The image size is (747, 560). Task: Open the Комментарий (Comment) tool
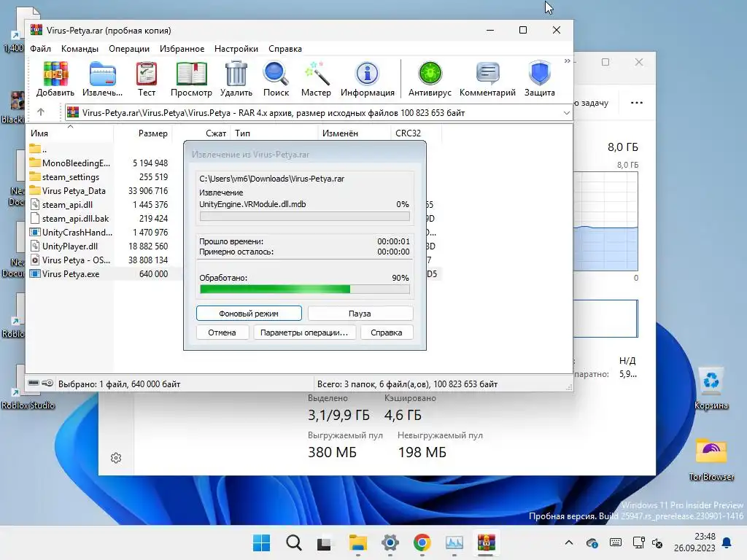(487, 79)
